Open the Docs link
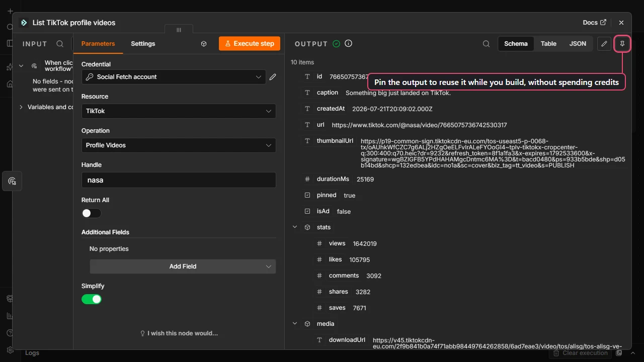644x362 pixels. (x=594, y=23)
